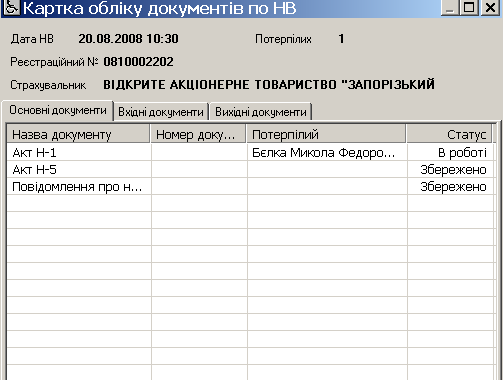Sort by Статус column header

pos(449,134)
